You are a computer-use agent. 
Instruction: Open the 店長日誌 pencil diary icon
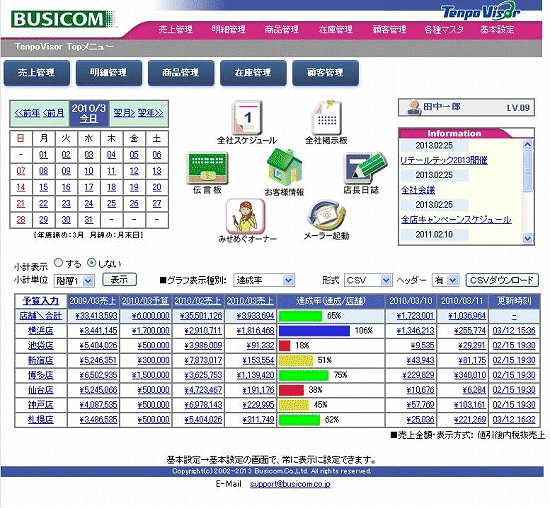[365, 168]
